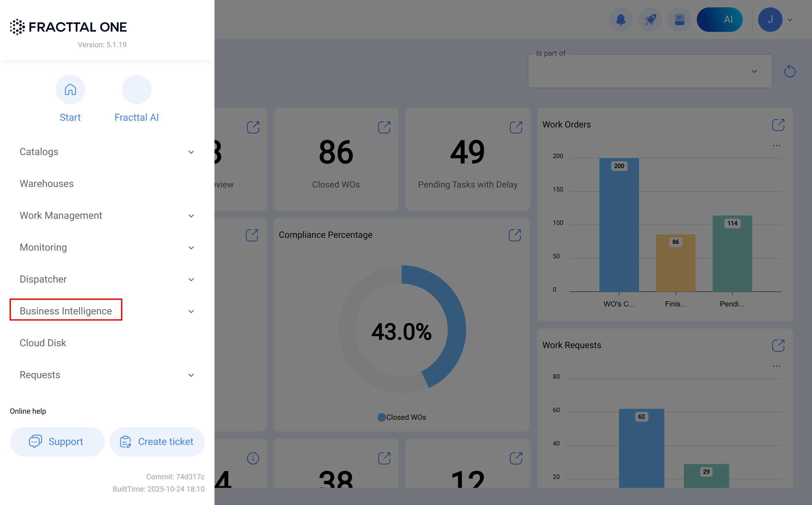Click the Start home icon
The height and width of the screenshot is (505, 812).
tap(70, 89)
